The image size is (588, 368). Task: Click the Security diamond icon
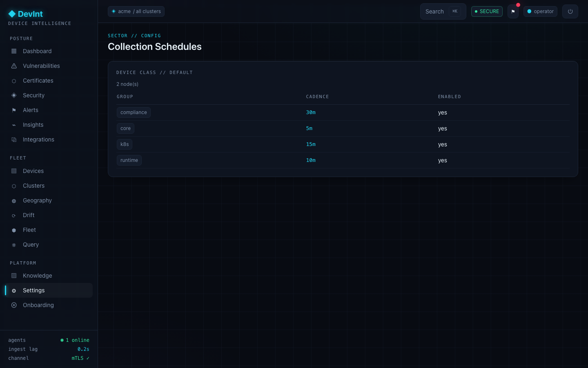(x=14, y=95)
